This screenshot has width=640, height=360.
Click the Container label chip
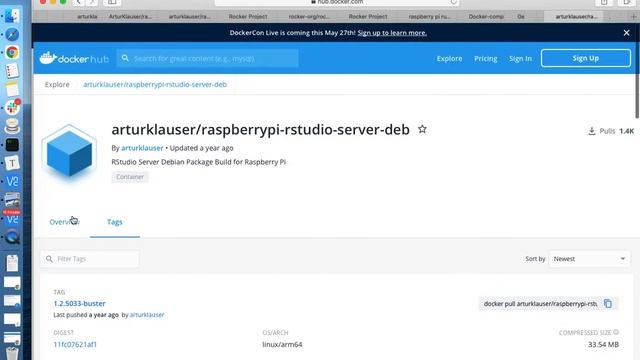pyautogui.click(x=130, y=177)
